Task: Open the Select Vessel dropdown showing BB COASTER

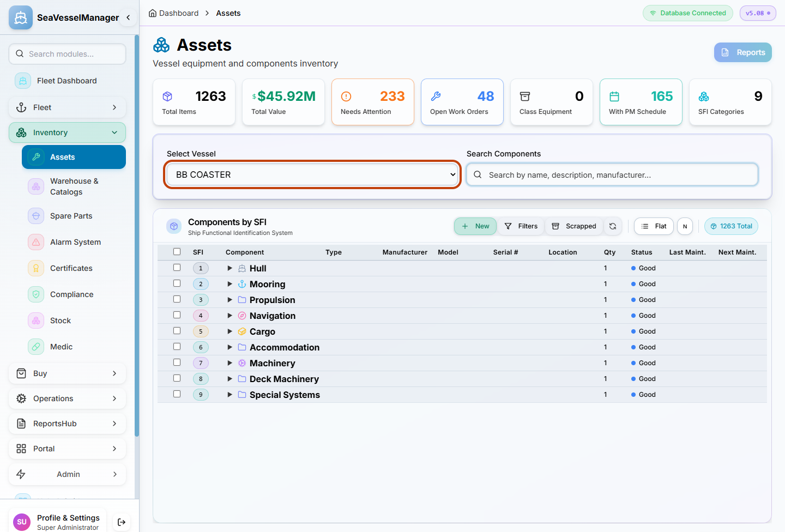Action: pyautogui.click(x=312, y=174)
